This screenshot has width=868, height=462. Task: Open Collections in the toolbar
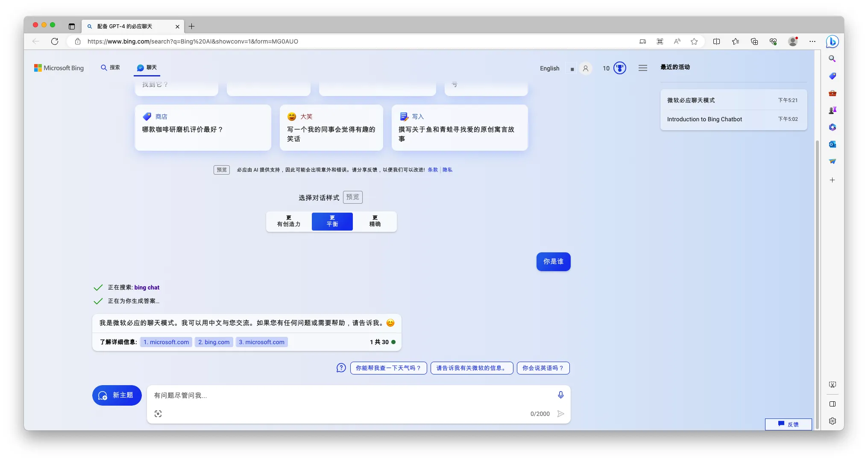click(754, 41)
